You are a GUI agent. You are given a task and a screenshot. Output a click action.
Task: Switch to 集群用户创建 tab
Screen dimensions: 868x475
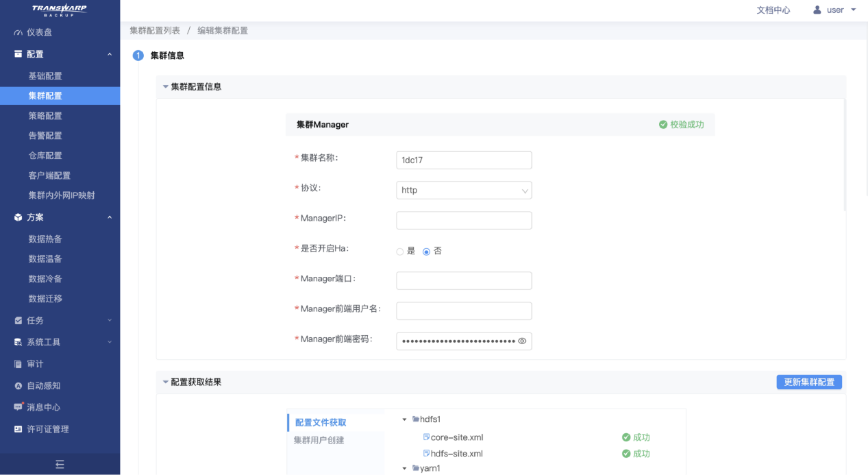coord(319,440)
